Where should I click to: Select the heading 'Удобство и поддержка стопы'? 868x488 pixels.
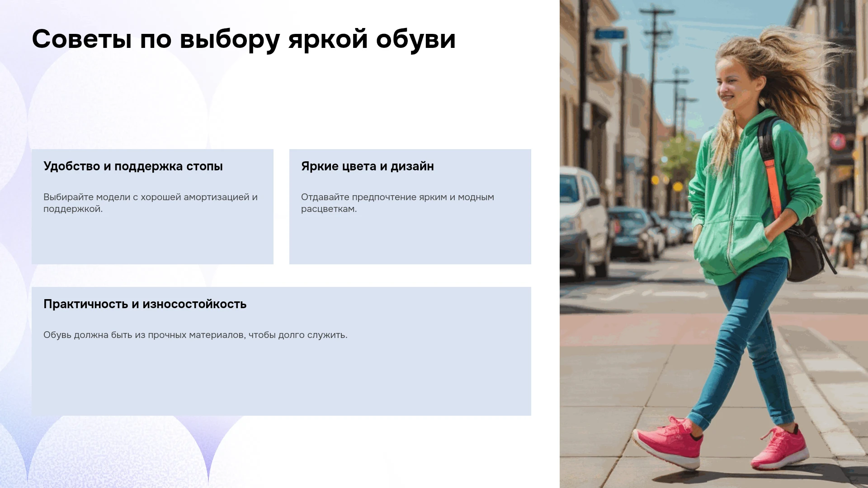(133, 166)
